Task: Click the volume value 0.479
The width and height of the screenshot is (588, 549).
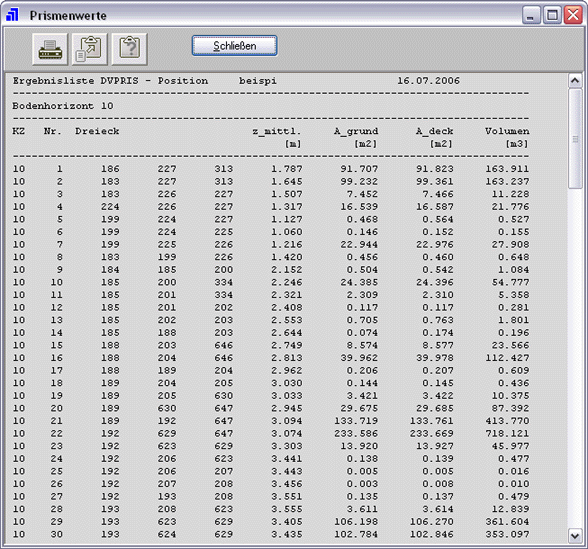Action: 513,496
